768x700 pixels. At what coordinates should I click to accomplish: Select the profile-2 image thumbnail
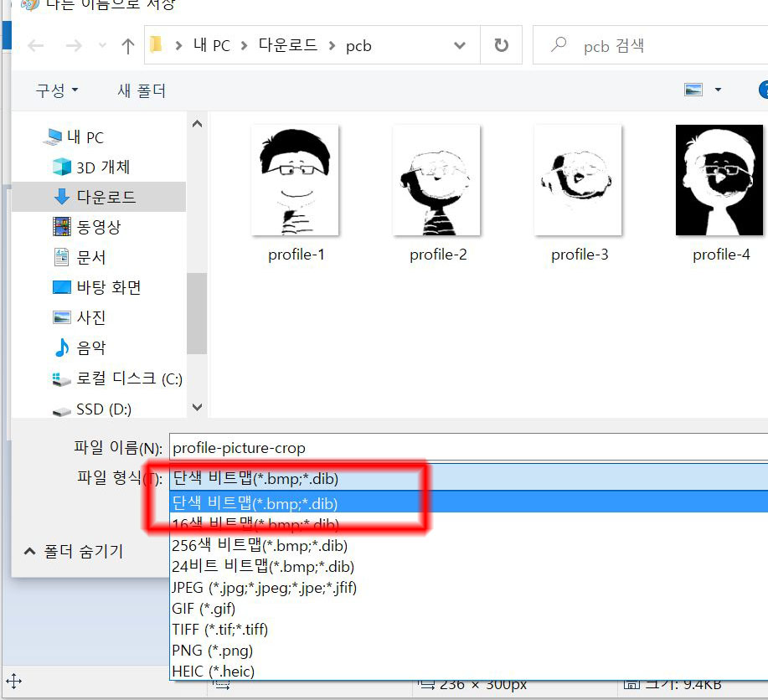(436, 180)
